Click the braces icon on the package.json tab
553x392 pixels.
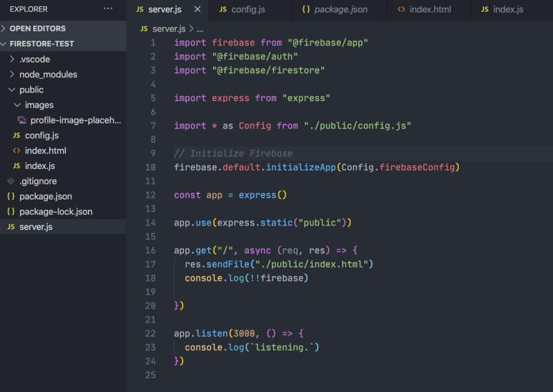[x=306, y=9]
